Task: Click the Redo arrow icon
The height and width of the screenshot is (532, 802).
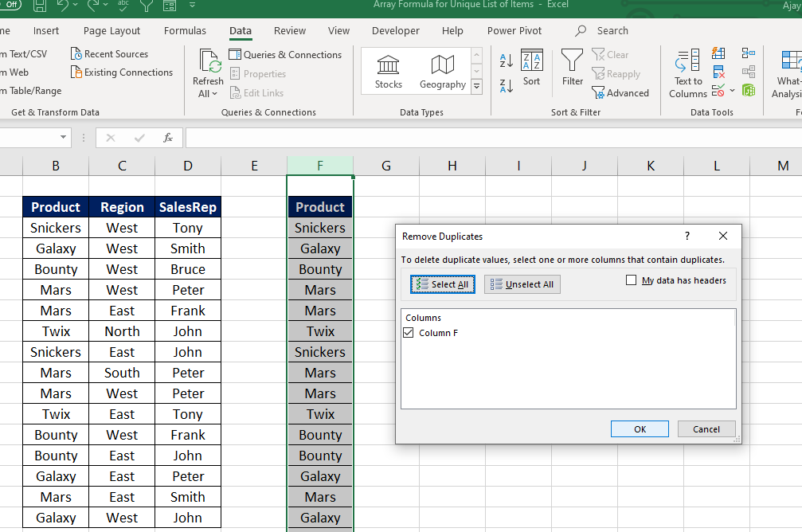Action: pos(92,5)
